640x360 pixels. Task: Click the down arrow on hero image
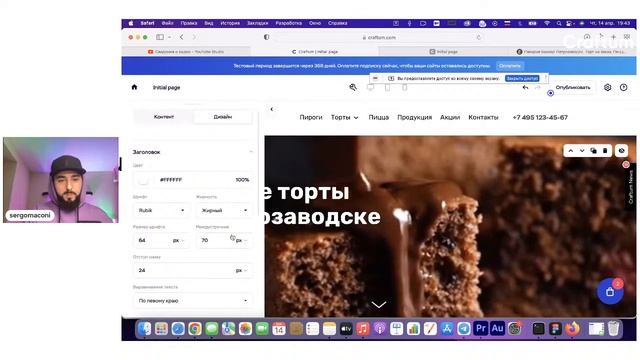pos(379,304)
